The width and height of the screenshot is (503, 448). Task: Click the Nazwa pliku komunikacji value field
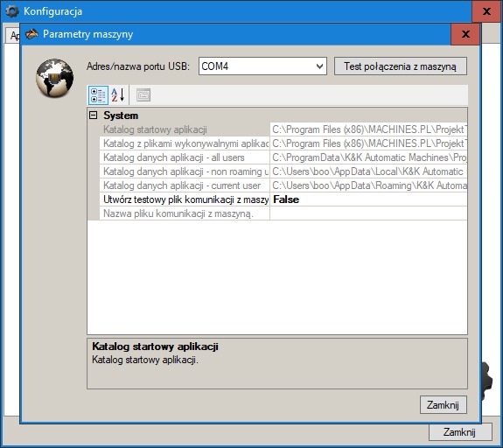[x=368, y=213]
